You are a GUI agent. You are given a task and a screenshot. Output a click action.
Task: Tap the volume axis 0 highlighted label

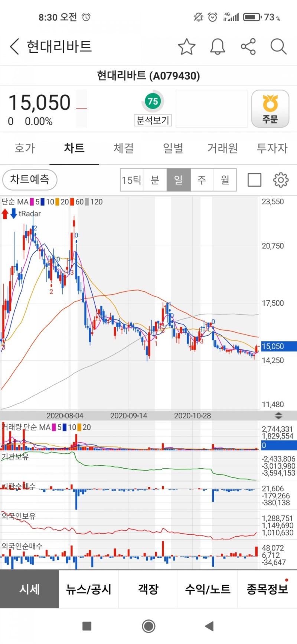coord(278,445)
